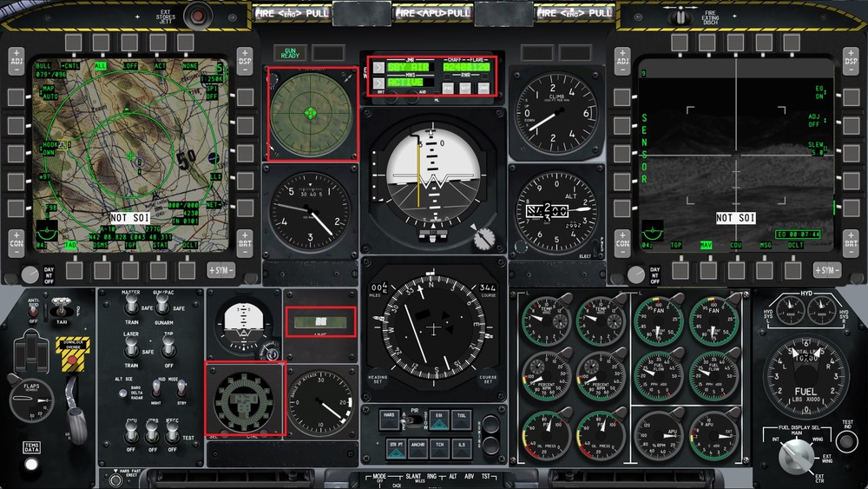The width and height of the screenshot is (868, 489).
Task: Engage the HARS mode button
Action: pyautogui.click(x=389, y=420)
